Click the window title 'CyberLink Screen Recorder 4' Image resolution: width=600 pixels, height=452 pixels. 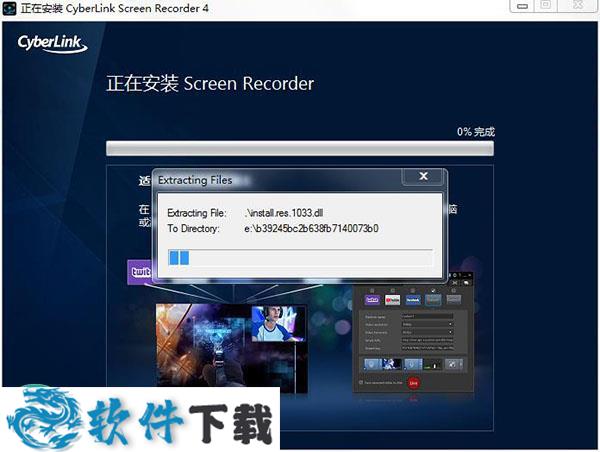coord(137,8)
